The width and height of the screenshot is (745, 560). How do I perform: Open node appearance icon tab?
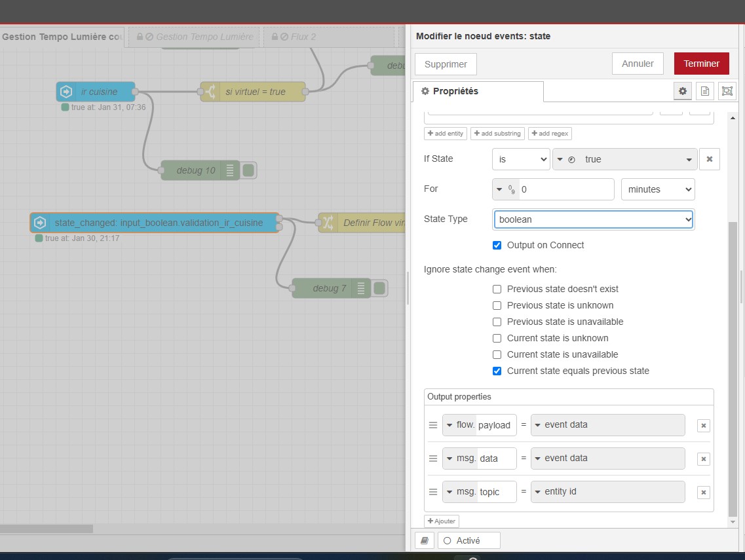[x=727, y=91]
